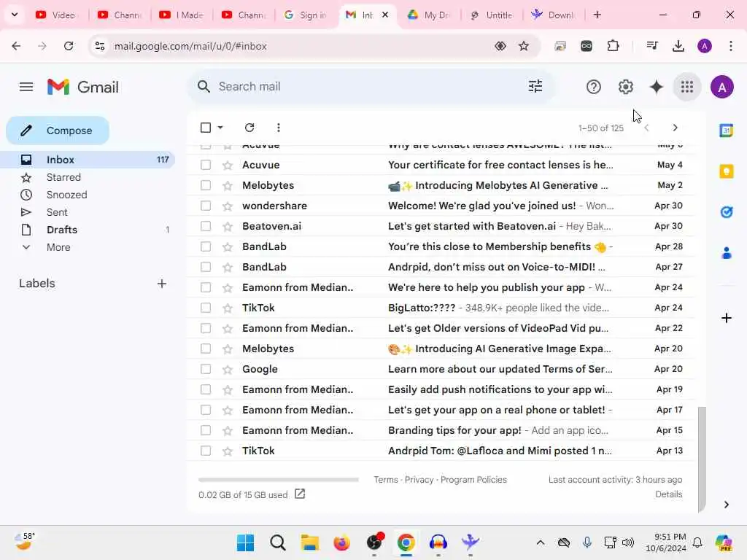Select the wondershare email checkbox
747x560 pixels.
pyautogui.click(x=205, y=206)
